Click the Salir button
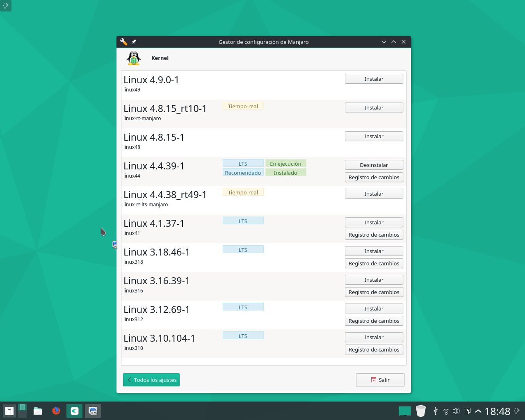 [380, 380]
